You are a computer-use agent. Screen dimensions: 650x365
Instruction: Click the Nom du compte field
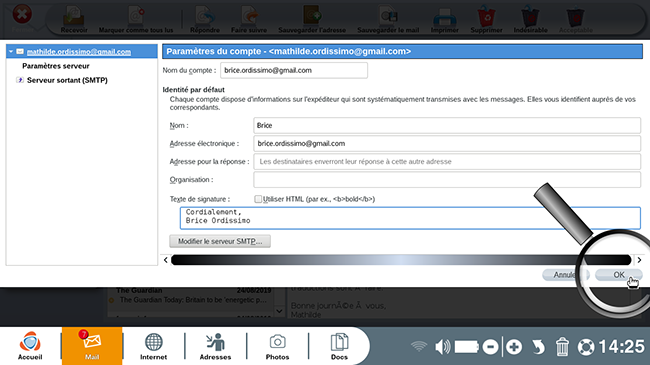(294, 70)
